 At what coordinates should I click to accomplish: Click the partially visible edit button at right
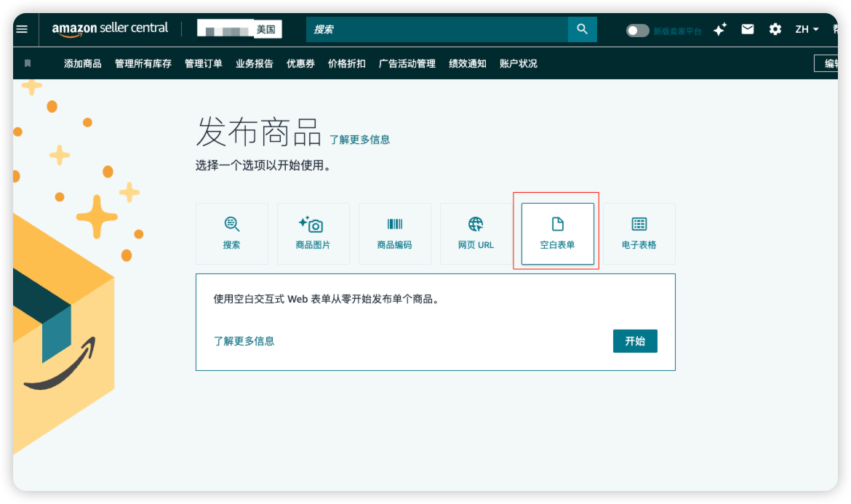[826, 63]
